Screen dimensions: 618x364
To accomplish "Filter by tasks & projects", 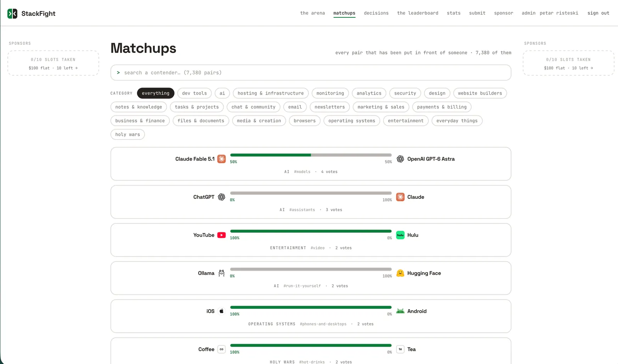I will [197, 107].
